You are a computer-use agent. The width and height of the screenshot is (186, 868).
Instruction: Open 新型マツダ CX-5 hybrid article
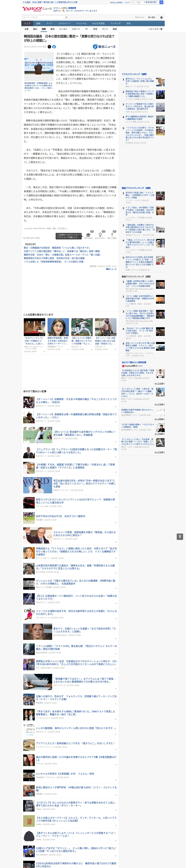[x=76, y=501]
